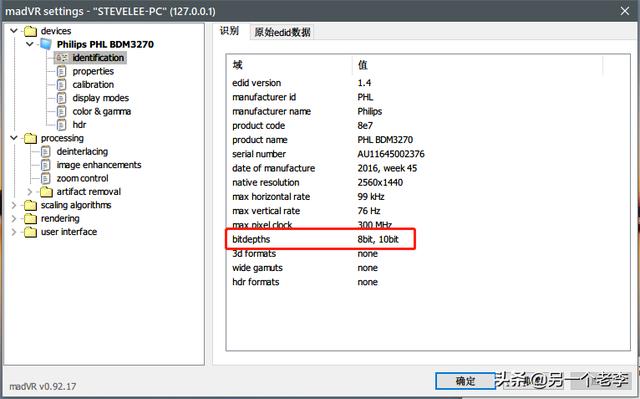
Task: Select the max vertical rate row
Action: pos(428,211)
